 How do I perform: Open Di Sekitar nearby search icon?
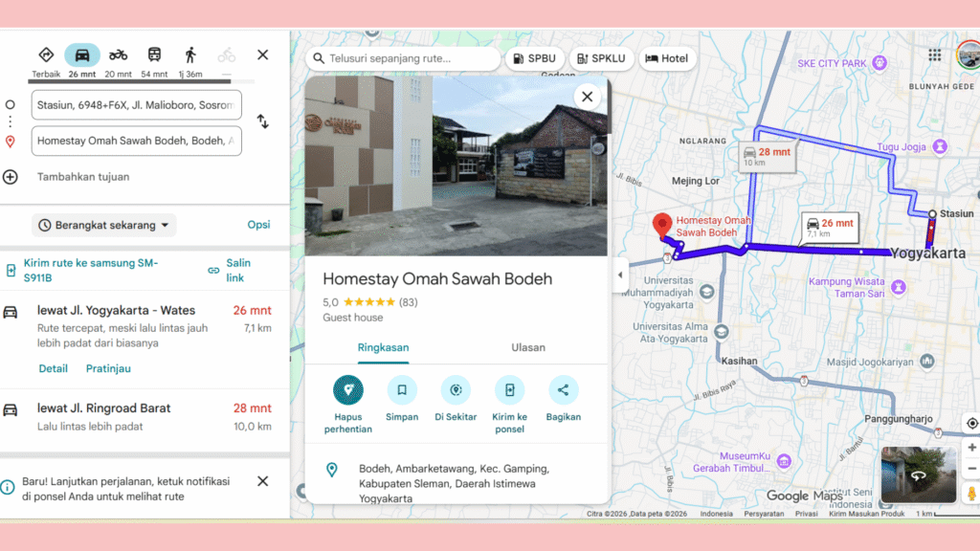point(456,390)
